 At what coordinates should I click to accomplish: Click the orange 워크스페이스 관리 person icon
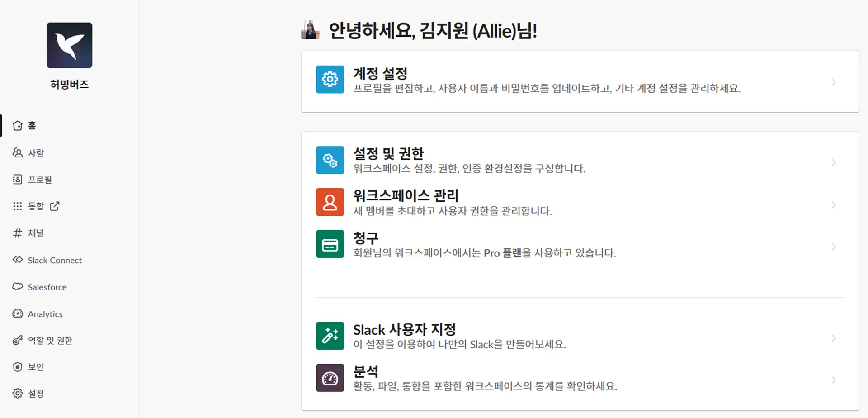(330, 202)
